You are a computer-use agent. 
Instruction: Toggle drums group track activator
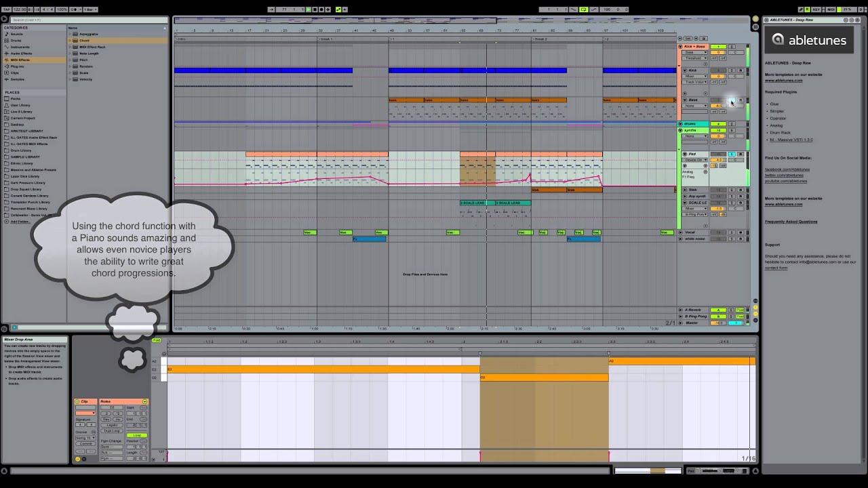click(x=719, y=124)
